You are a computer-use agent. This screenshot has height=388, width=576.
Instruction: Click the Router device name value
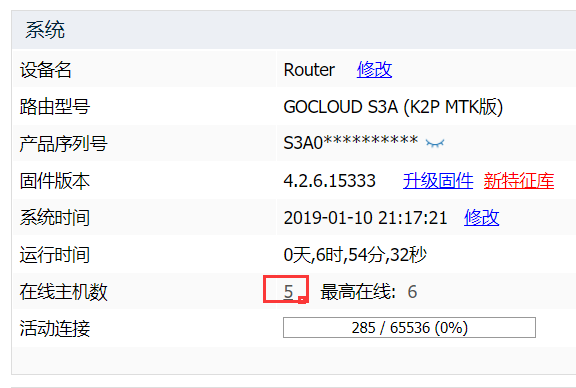tap(309, 70)
